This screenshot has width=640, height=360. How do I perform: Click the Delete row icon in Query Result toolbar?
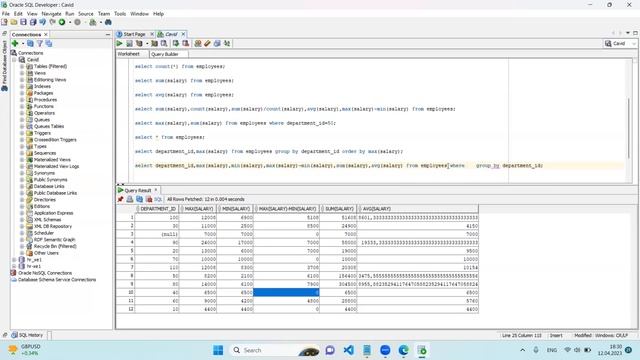[x=149, y=199]
